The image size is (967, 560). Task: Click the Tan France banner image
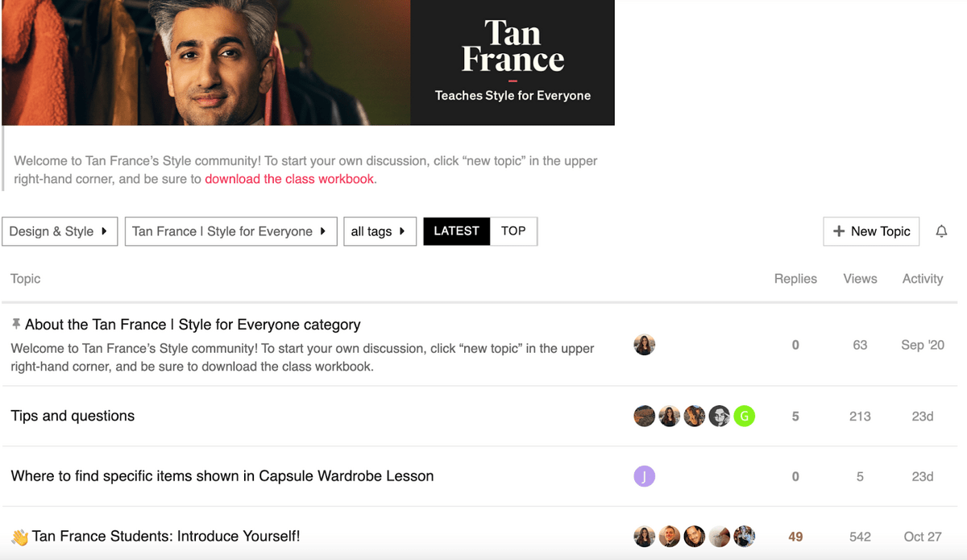click(x=308, y=63)
